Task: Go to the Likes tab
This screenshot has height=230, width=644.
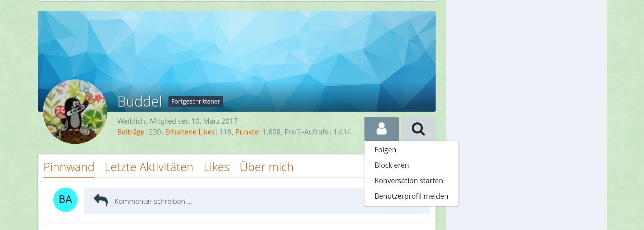Action: tap(216, 167)
